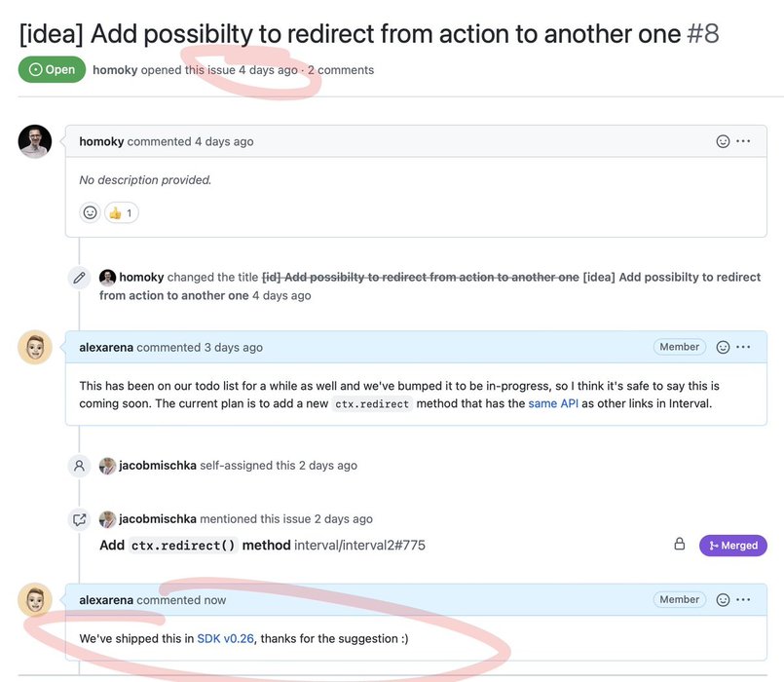Screen dimensions: 784x682
Task: Click the cross-reference mention event icon
Action: coord(79,519)
